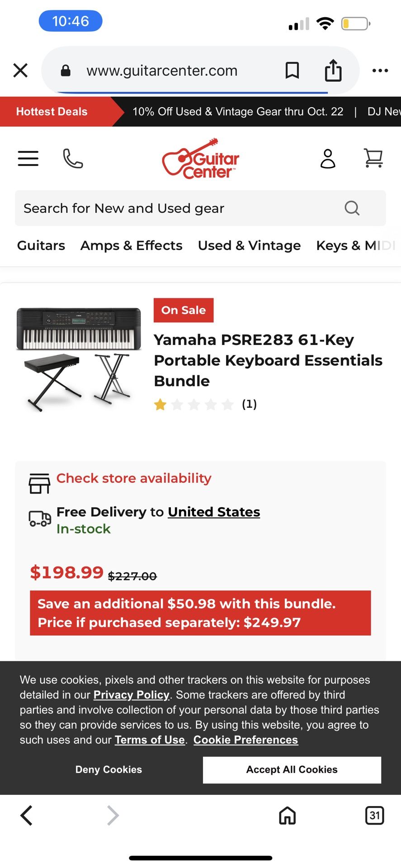Deny Cookies in the banner
This screenshot has height=868, width=401.
109,769
